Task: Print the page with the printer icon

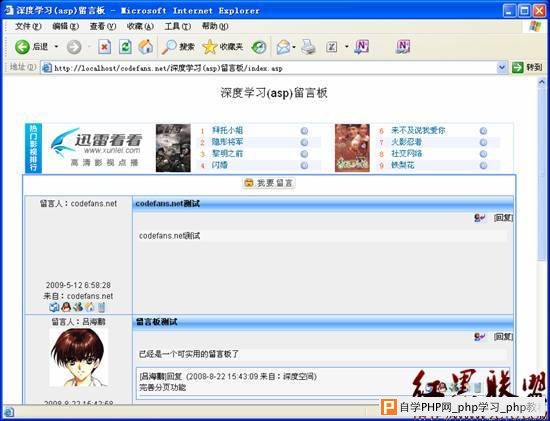Action: tap(309, 47)
